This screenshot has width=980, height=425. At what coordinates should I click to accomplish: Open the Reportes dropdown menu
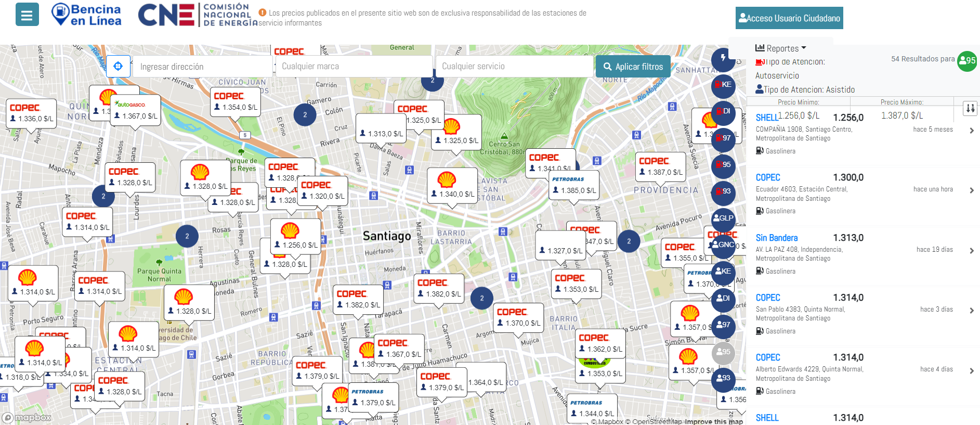pyautogui.click(x=781, y=48)
